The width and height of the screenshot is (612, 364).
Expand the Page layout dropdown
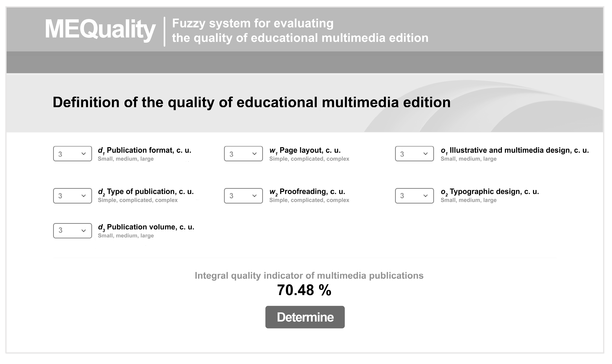point(243,154)
